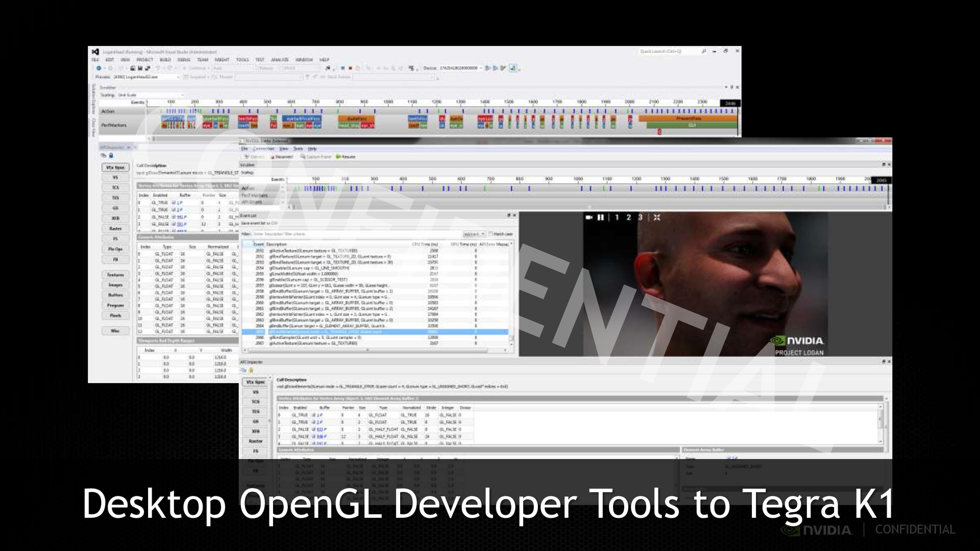Image resolution: width=980 pixels, height=551 pixels.
Task: Select the highlighted blue event row
Action: (375, 332)
